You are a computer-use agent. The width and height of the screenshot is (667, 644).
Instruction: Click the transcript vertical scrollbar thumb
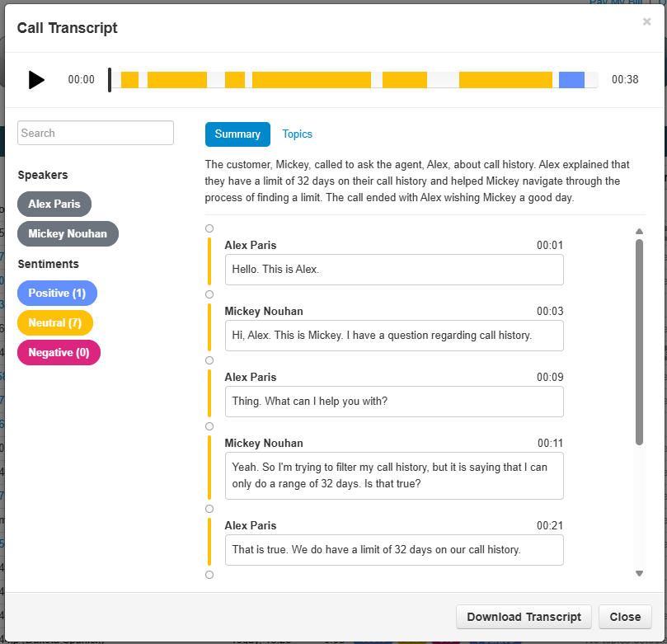(639, 342)
